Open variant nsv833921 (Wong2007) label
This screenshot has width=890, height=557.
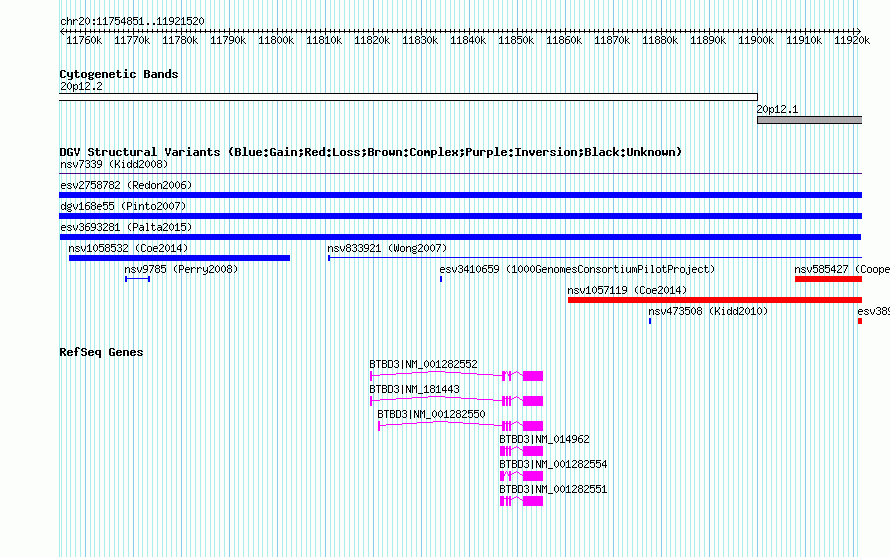(x=387, y=248)
